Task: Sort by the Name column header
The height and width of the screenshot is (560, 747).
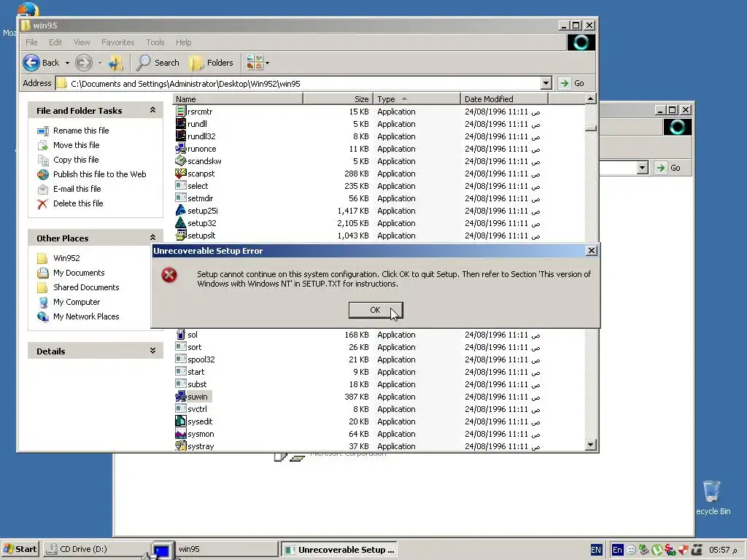Action: pyautogui.click(x=238, y=99)
